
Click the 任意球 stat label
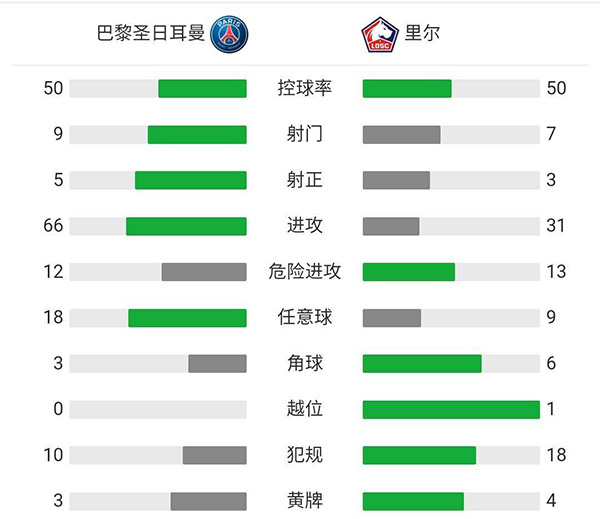coord(304,318)
